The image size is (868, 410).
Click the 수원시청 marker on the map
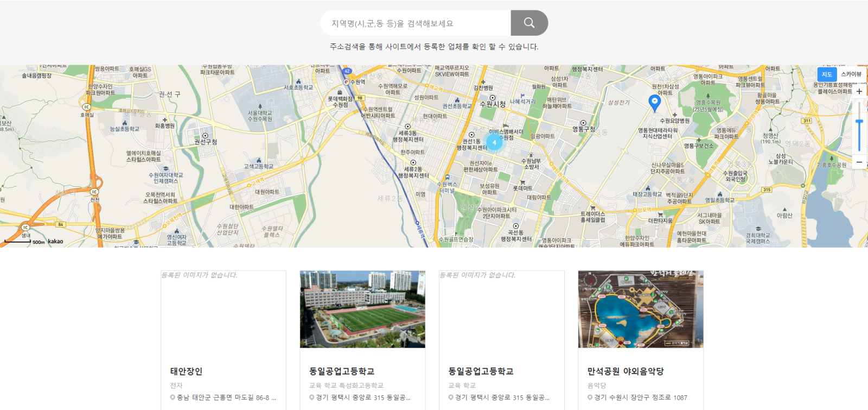(492, 98)
